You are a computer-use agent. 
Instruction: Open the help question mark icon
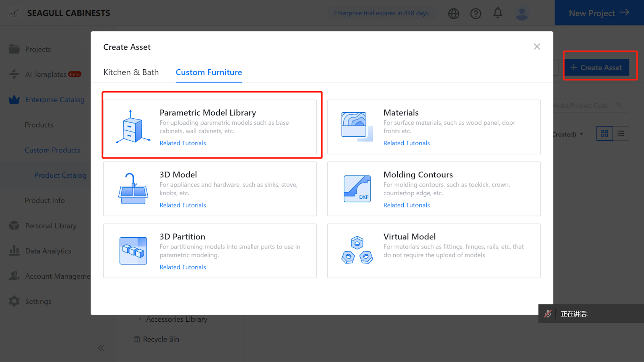coord(475,14)
